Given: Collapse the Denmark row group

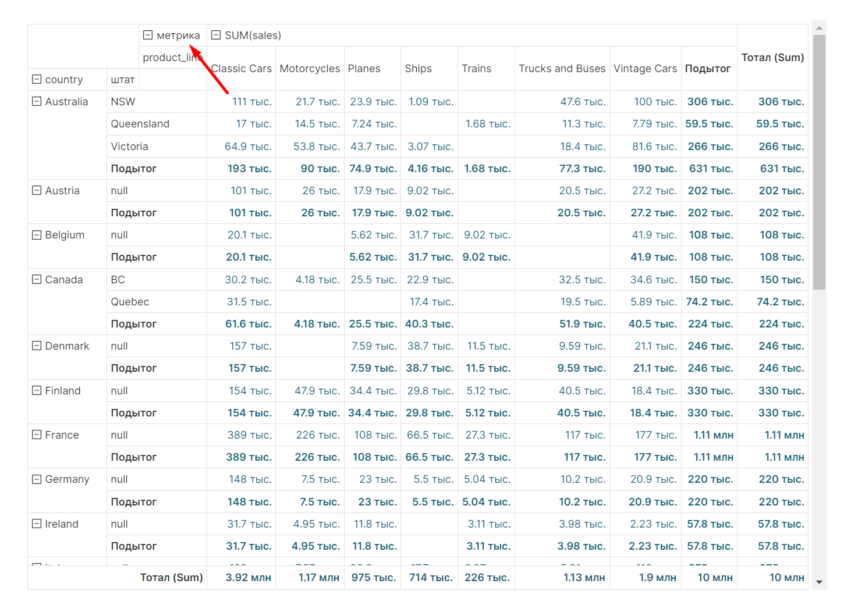Looking at the screenshot, I should pos(37,346).
